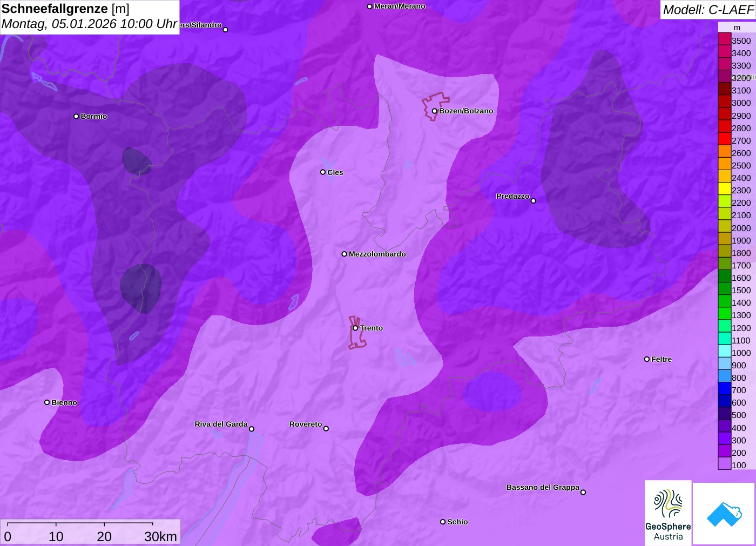
Task: Click the 1800 legend value
Action: click(741, 253)
